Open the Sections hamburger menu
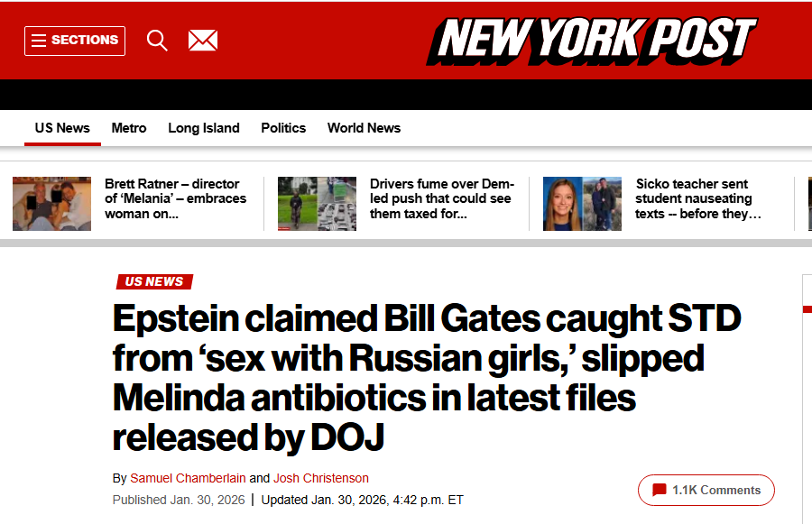 pyautogui.click(x=74, y=41)
